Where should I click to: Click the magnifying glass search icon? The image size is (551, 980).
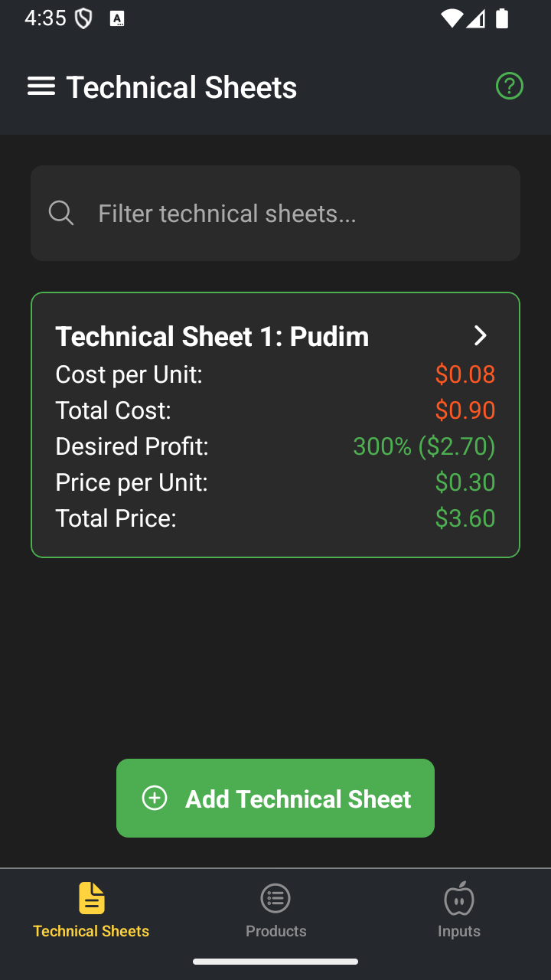pyautogui.click(x=61, y=213)
